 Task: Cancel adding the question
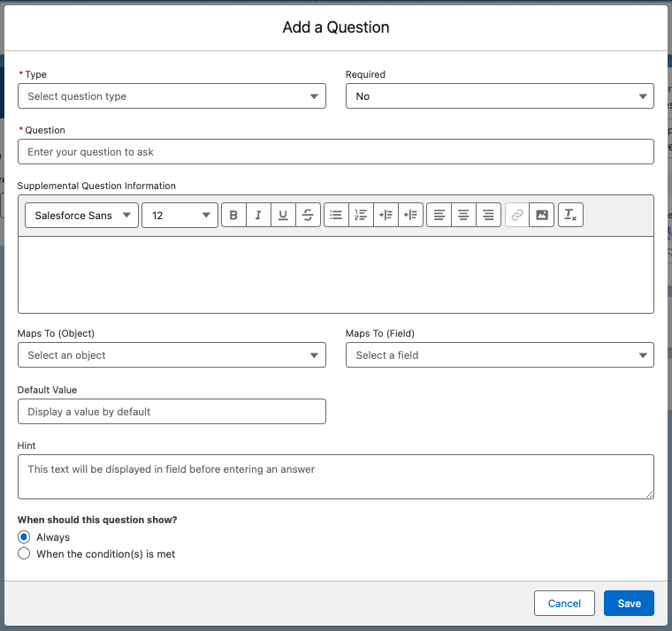click(564, 603)
